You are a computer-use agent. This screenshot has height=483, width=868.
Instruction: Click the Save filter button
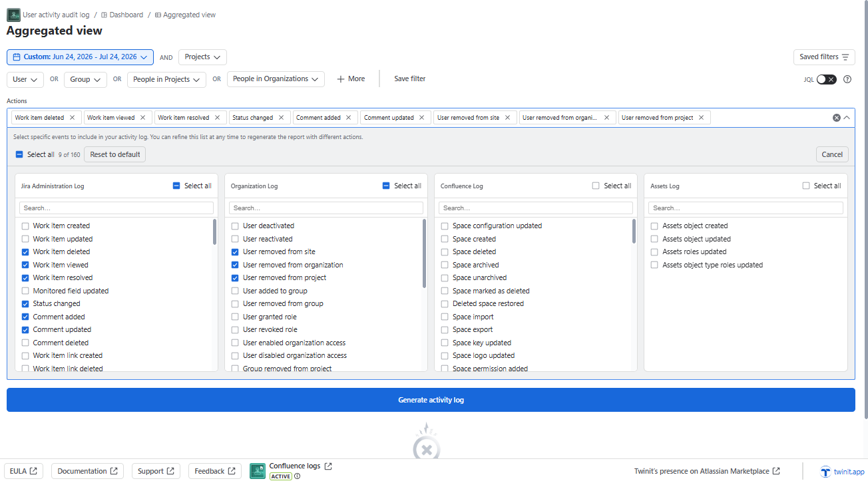pyautogui.click(x=410, y=79)
